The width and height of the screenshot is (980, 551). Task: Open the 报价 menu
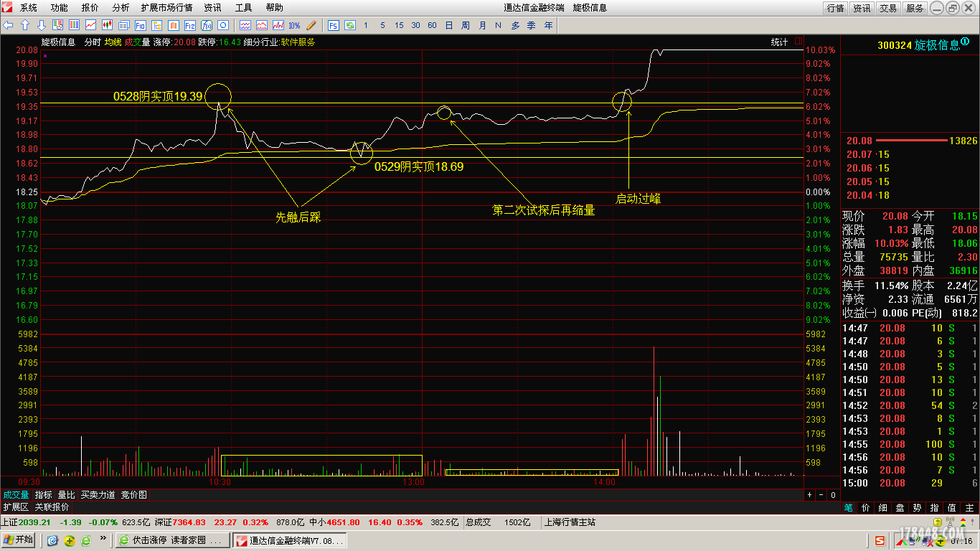[90, 8]
